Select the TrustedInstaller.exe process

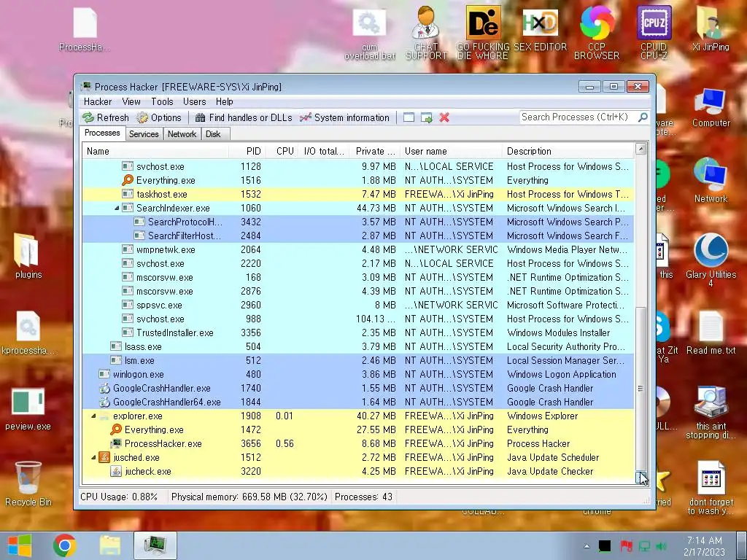[358, 332]
